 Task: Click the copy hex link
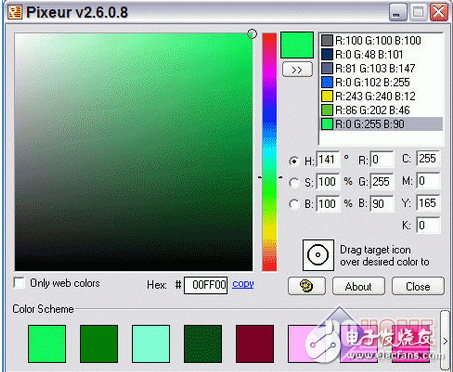click(243, 284)
